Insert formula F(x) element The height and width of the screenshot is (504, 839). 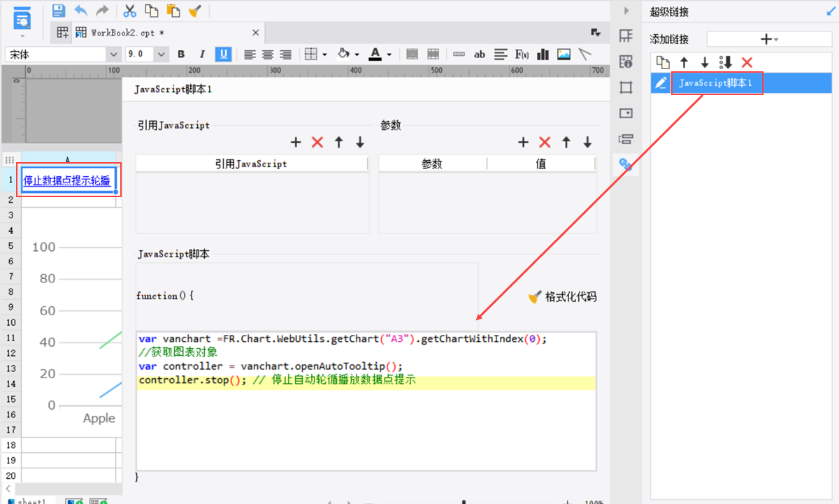click(x=522, y=54)
